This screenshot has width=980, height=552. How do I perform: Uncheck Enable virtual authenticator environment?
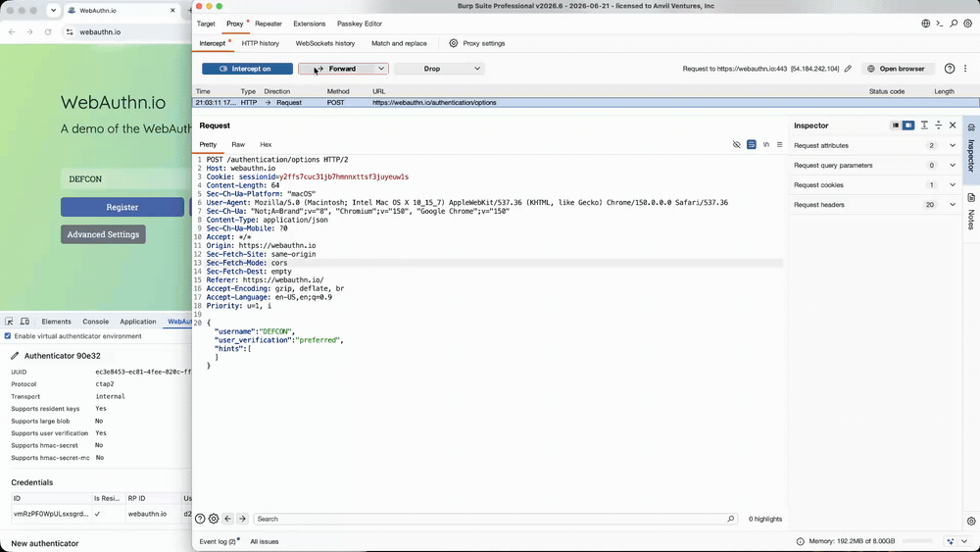click(8, 336)
